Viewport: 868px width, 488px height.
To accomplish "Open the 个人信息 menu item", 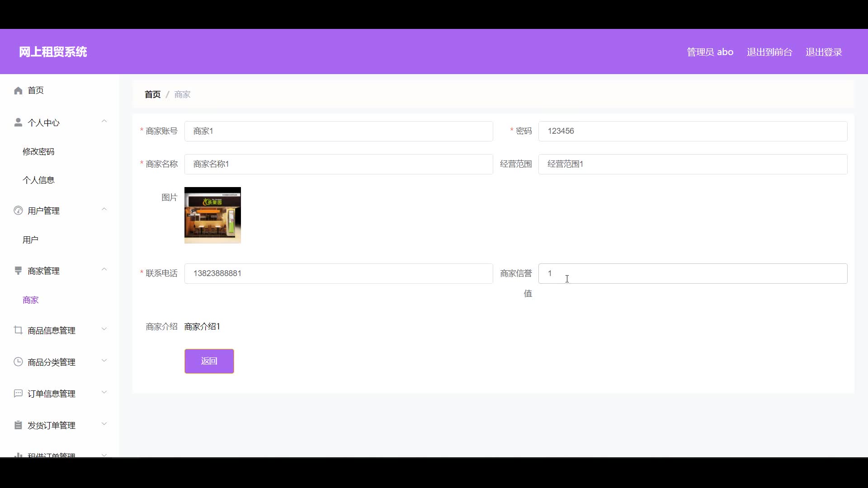I will tap(38, 180).
